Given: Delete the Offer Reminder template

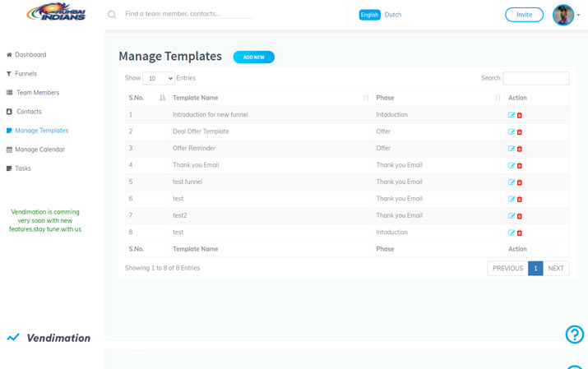Looking at the screenshot, I should tap(520, 149).
